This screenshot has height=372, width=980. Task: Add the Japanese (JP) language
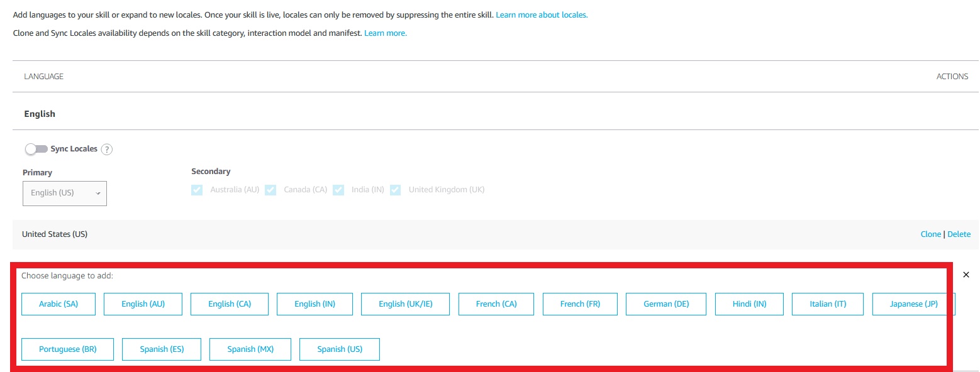(x=912, y=304)
